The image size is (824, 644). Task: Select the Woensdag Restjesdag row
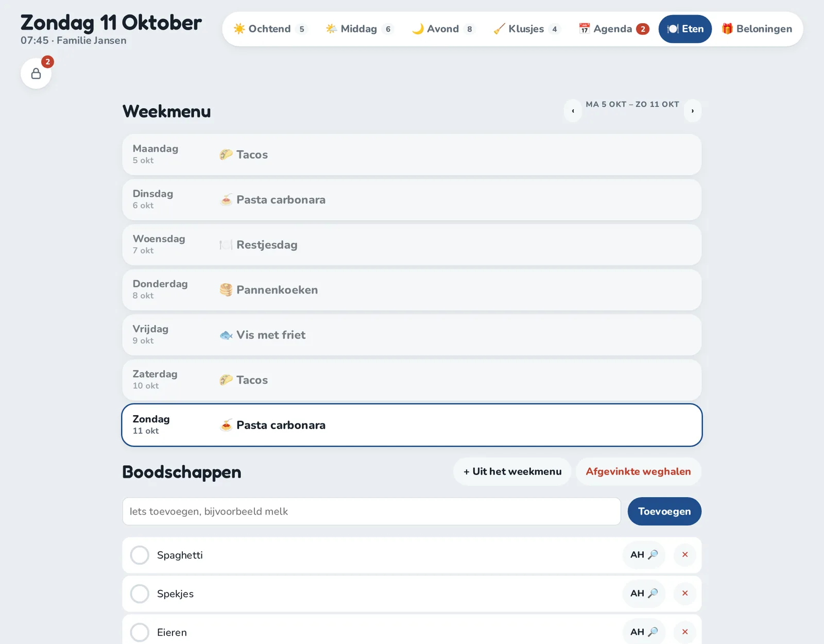[x=412, y=245]
